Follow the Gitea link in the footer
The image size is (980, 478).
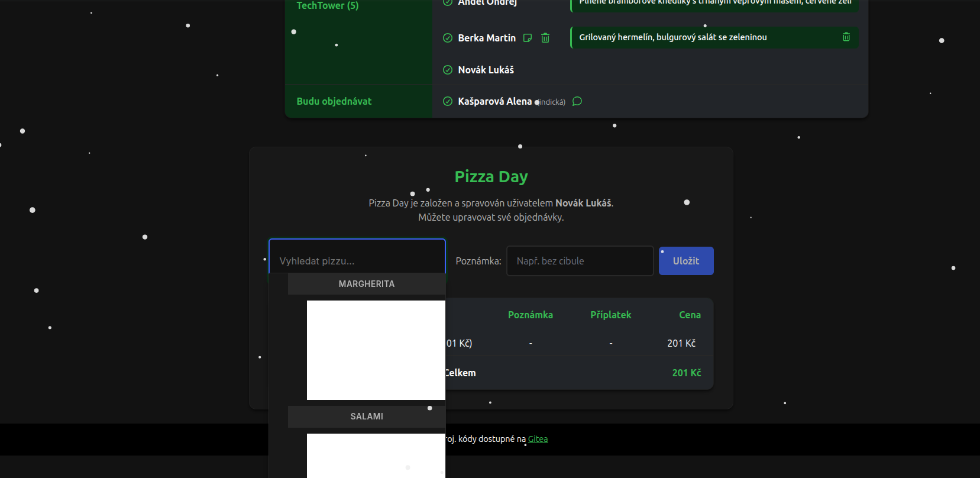click(538, 439)
